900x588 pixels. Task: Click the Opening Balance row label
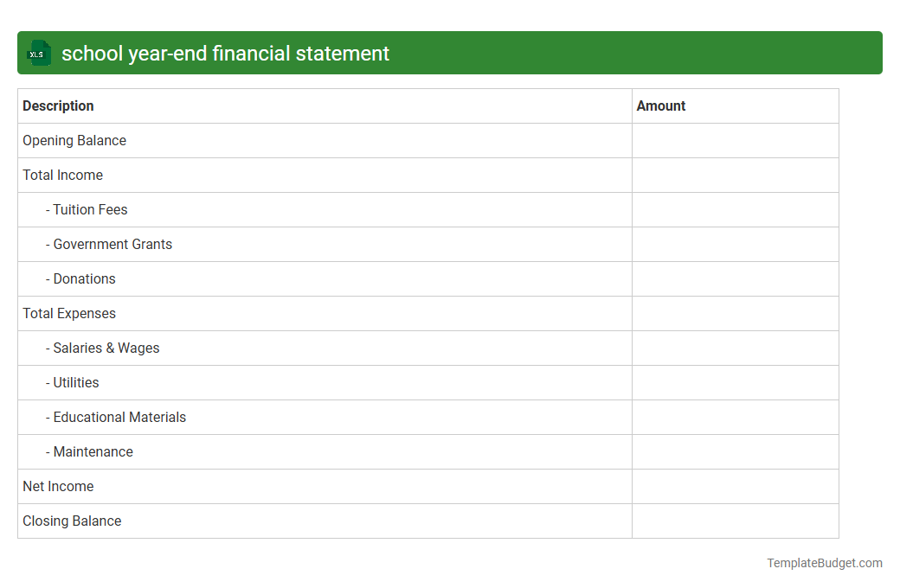point(74,140)
